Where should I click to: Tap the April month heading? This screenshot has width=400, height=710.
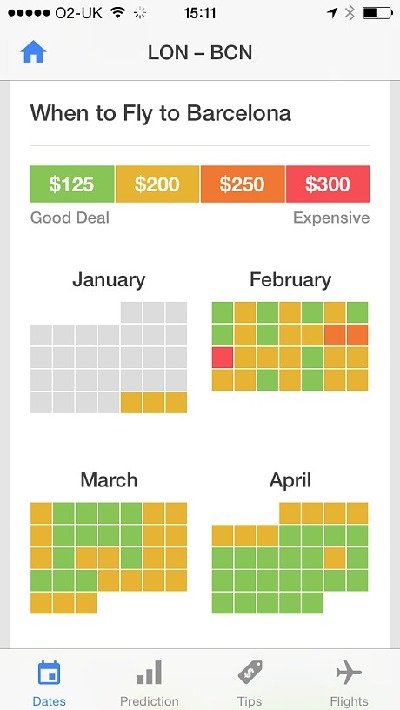(290, 480)
